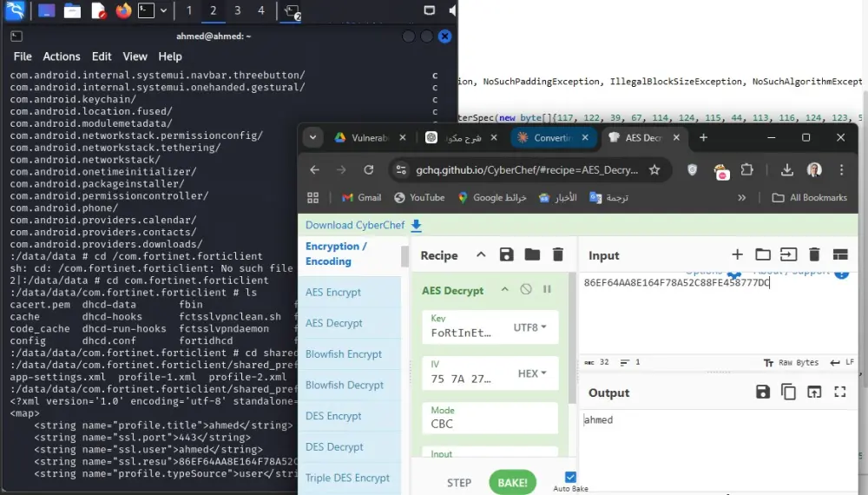Reset pane layout icon in Input header
The height and width of the screenshot is (495, 868).
[839, 254]
